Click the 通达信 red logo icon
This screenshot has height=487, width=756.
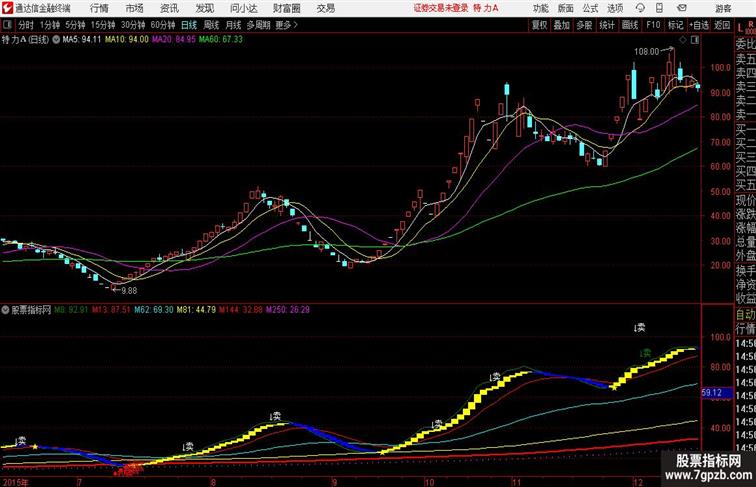pos(7,8)
